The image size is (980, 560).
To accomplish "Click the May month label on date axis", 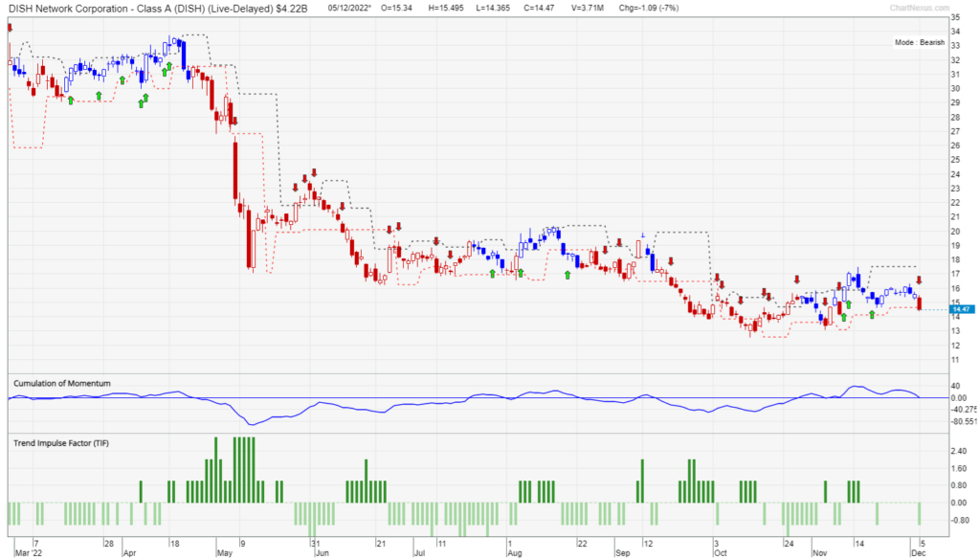I will (224, 553).
